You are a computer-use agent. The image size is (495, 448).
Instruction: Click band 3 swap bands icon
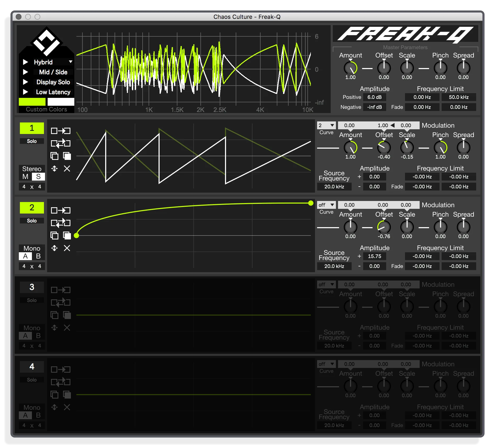pyautogui.click(x=60, y=302)
